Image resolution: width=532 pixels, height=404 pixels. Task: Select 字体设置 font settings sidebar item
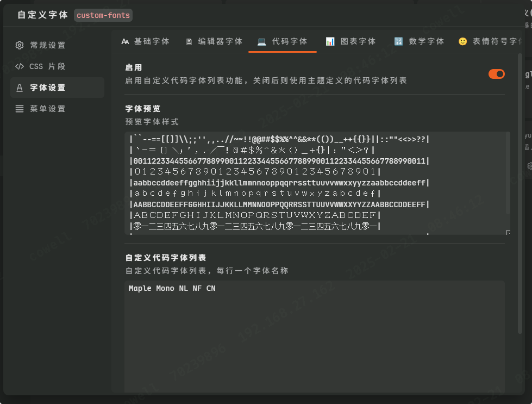(x=57, y=88)
